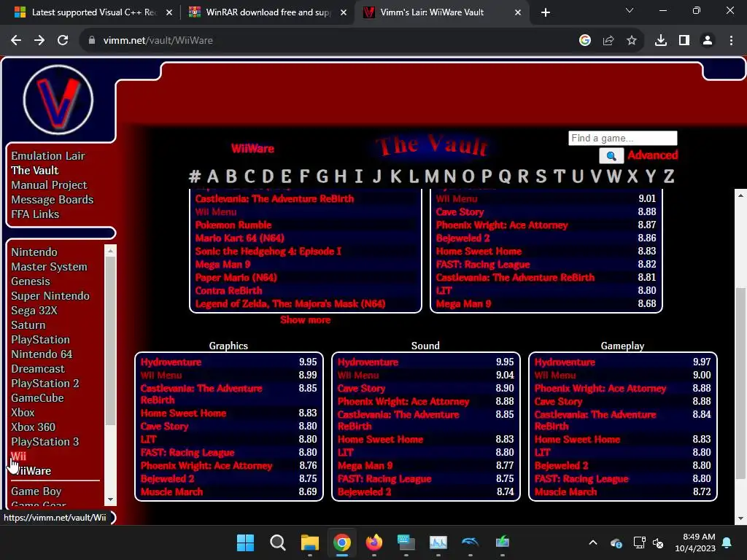Open Manual Project menu link

click(x=49, y=185)
